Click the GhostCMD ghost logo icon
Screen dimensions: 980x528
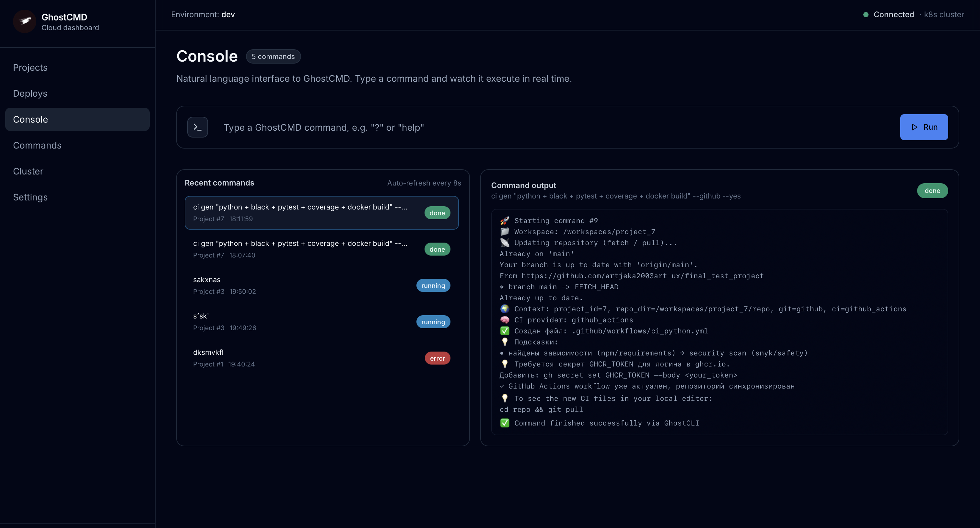tap(24, 21)
